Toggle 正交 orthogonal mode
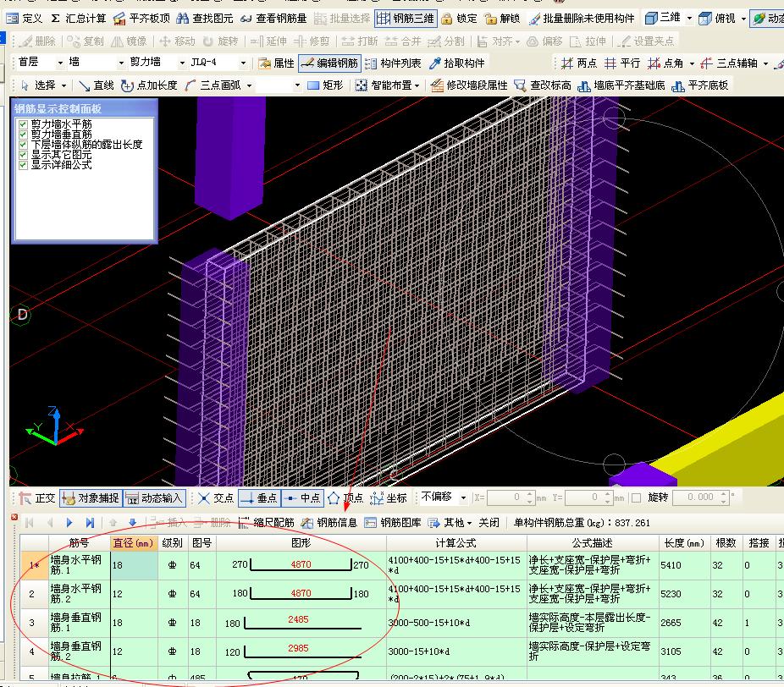 [x=37, y=498]
